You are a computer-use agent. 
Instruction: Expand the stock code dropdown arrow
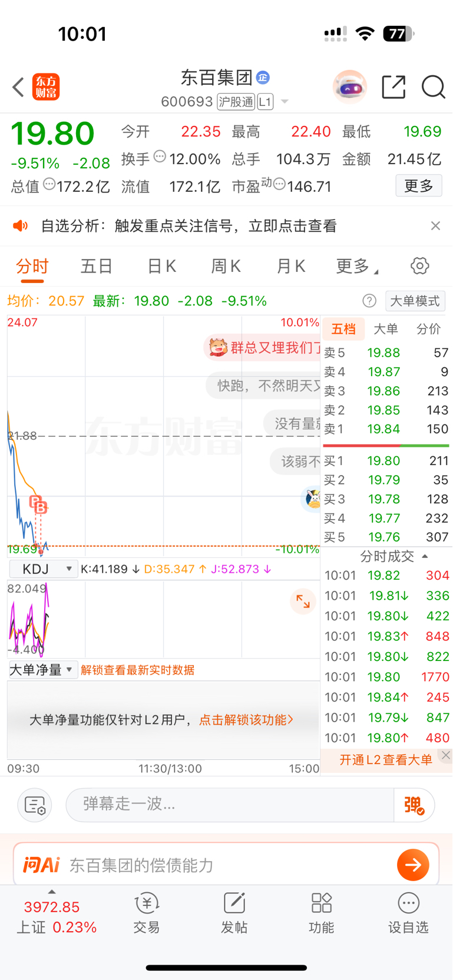(x=285, y=102)
